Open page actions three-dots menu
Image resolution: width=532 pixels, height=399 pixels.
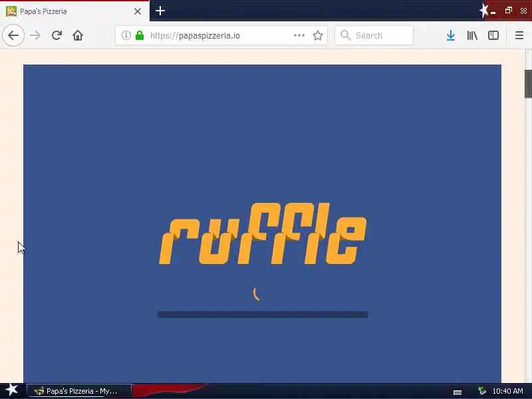pos(299,35)
